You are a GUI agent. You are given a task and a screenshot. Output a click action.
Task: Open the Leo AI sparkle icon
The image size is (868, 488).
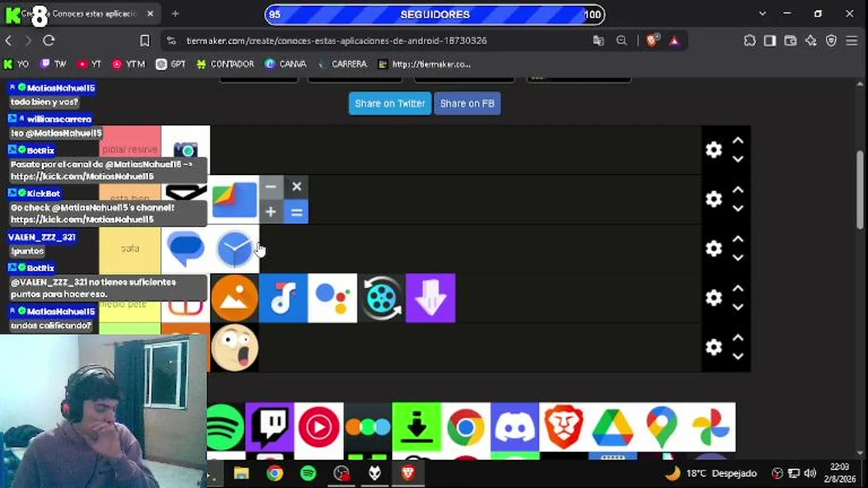pos(811,41)
